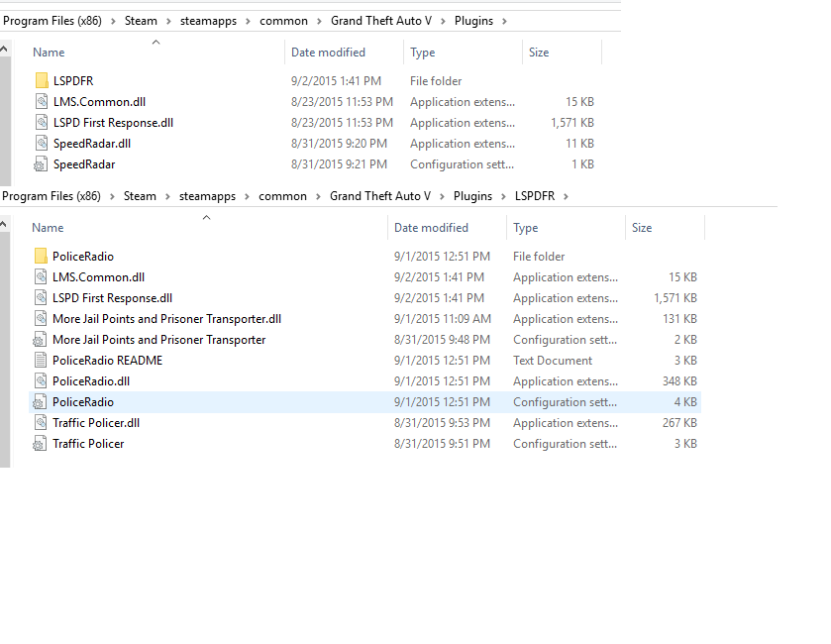This screenshot has width=831, height=644.
Task: Expand chevron after common in Plugins window
Action: pyautogui.click(x=319, y=21)
